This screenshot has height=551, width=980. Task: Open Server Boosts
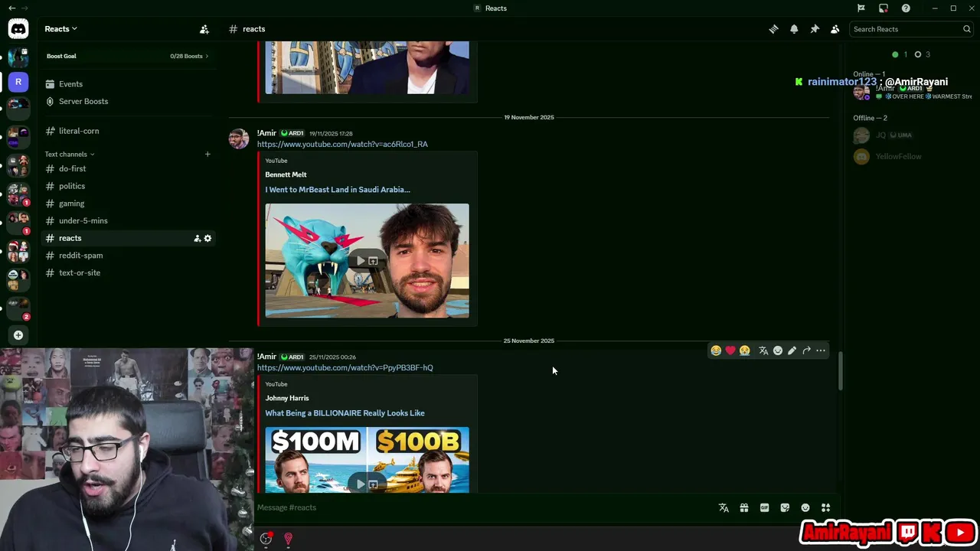pos(127,101)
